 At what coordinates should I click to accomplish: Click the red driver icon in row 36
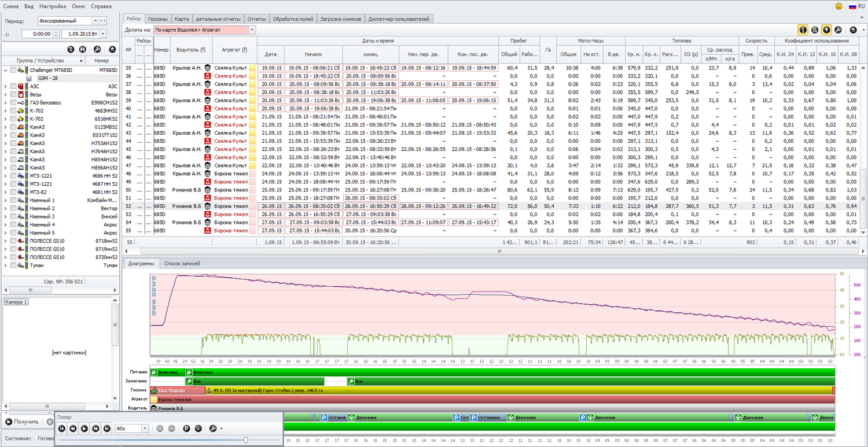[x=208, y=76]
